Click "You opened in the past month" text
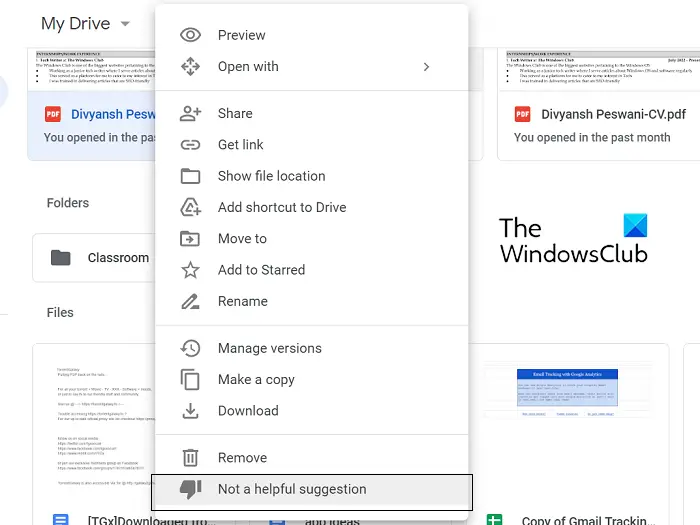Image resolution: width=700 pixels, height=525 pixels. click(592, 138)
